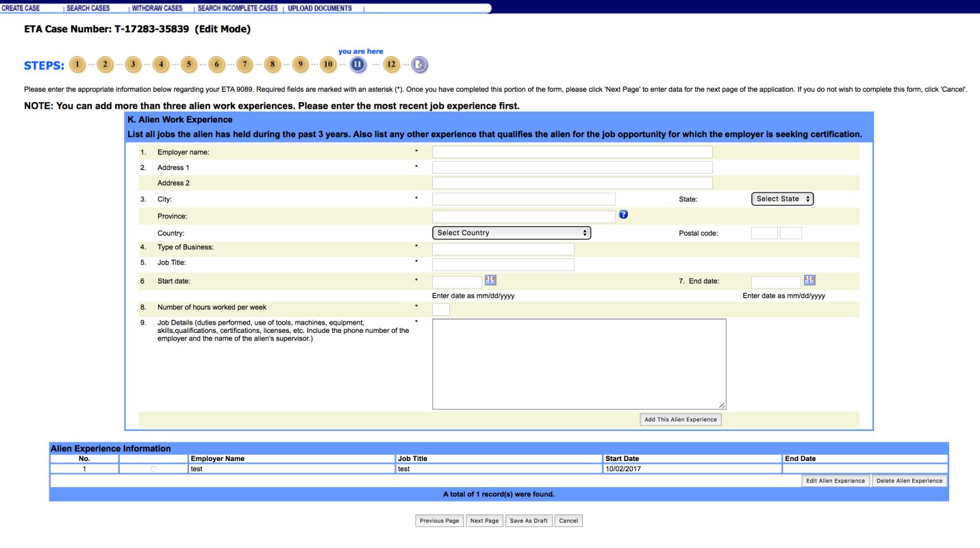The image size is (980, 548).
Task: Open the Withdraw Cases menu item
Action: (157, 8)
